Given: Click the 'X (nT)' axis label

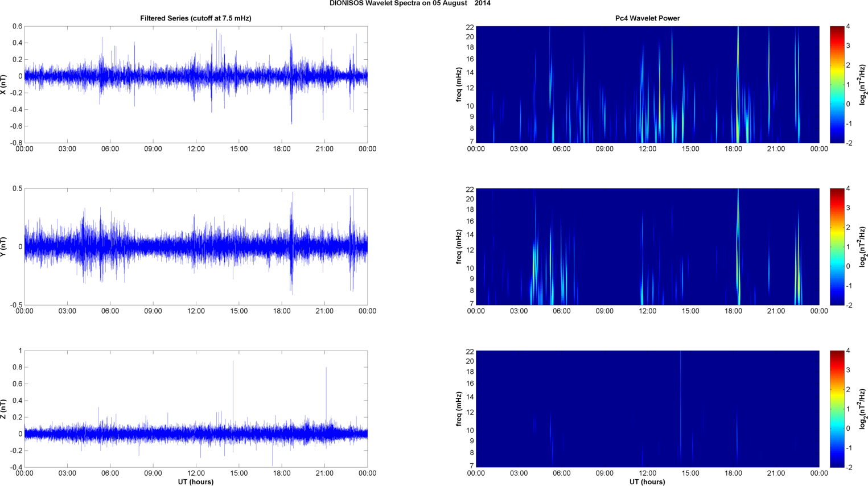Looking at the screenshot, I should coord(3,84).
